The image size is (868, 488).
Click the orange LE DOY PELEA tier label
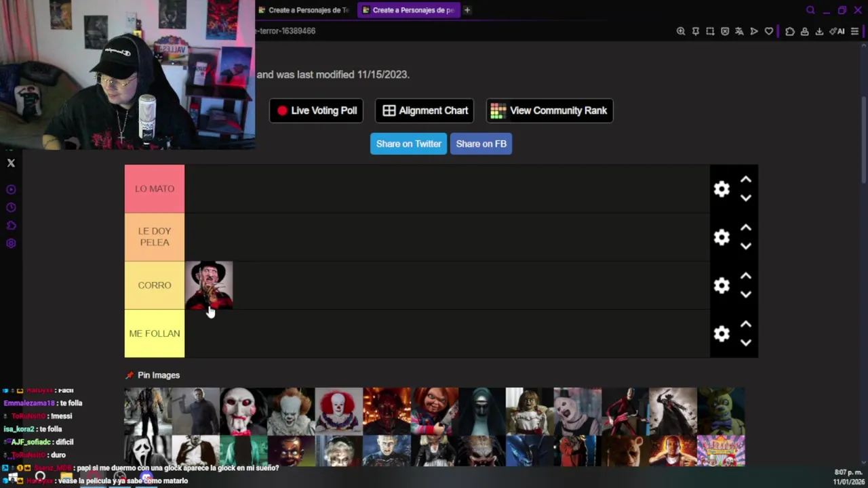click(x=155, y=237)
